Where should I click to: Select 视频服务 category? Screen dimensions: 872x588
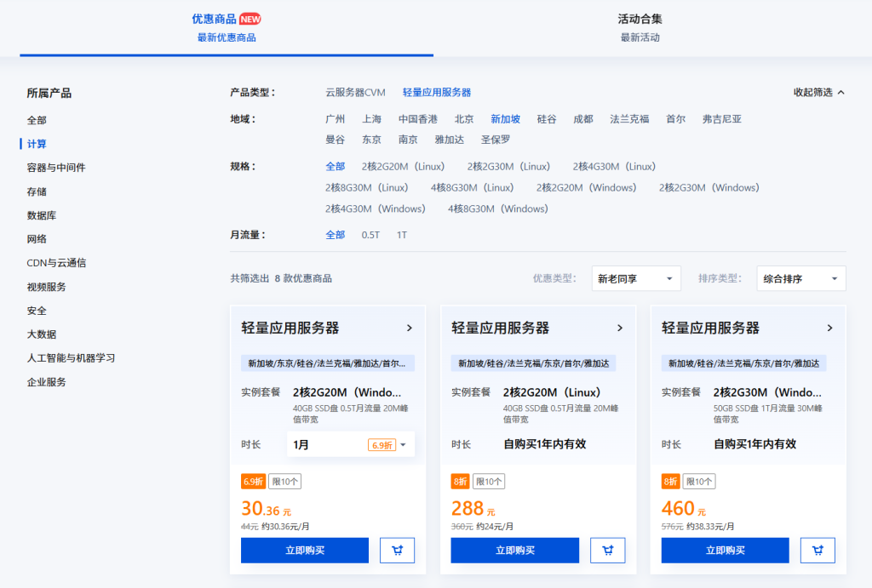point(46,287)
